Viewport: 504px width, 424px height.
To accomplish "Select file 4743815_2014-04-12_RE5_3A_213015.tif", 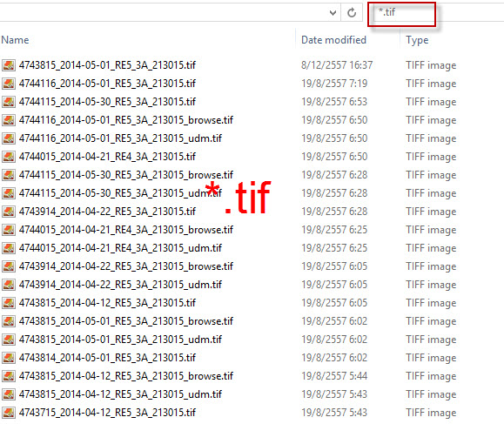I will point(107,303).
